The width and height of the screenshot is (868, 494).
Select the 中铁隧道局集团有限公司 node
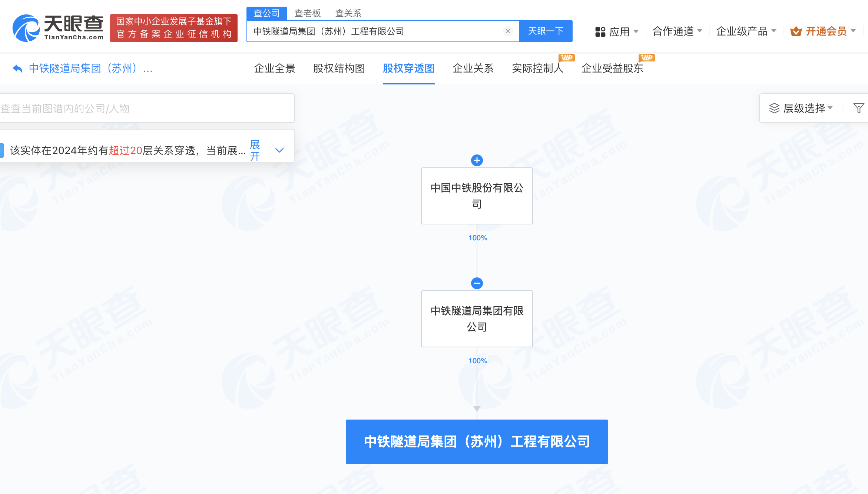point(477,319)
